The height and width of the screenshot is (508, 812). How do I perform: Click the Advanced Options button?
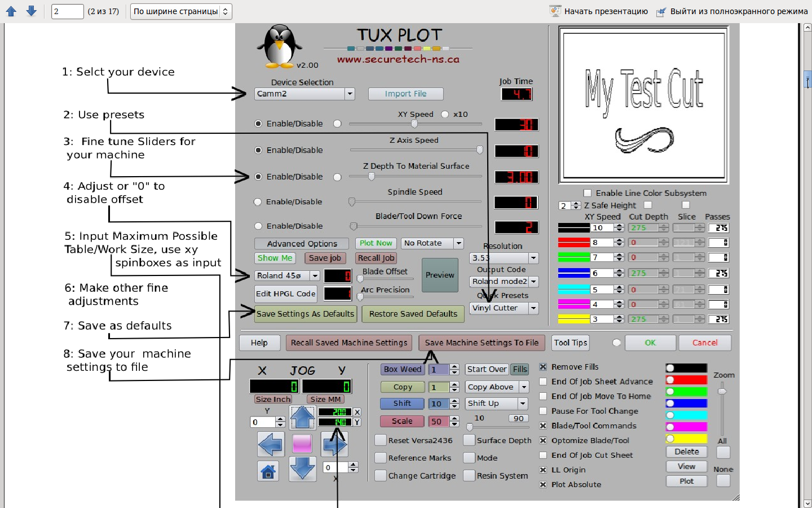[302, 243]
